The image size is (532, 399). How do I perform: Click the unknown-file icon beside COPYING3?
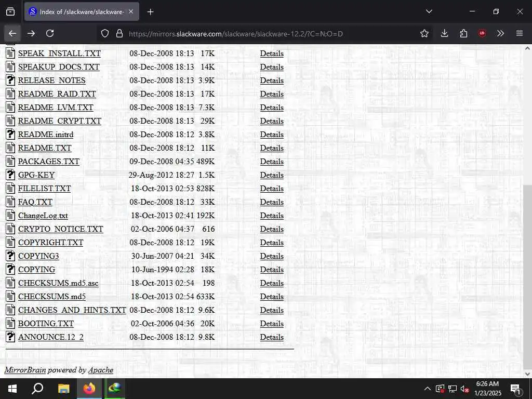pyautogui.click(x=10, y=256)
